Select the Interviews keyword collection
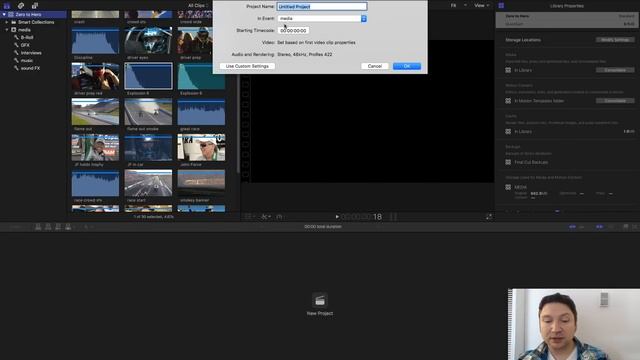This screenshot has height=360, width=640. coord(31,53)
